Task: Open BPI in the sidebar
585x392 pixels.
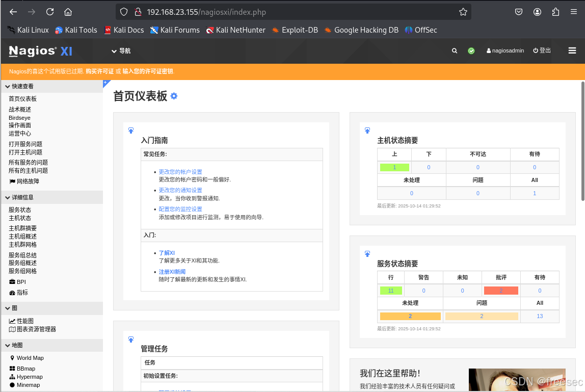Action: click(17, 282)
